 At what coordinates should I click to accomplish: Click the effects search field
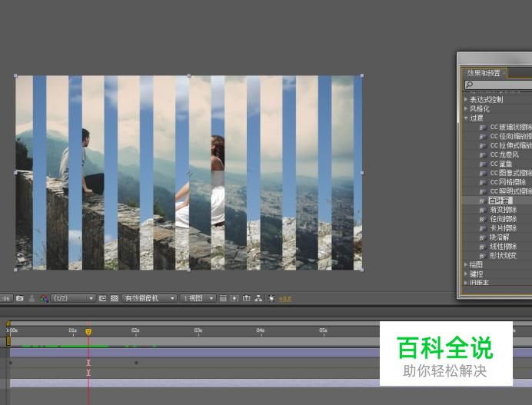(x=498, y=85)
